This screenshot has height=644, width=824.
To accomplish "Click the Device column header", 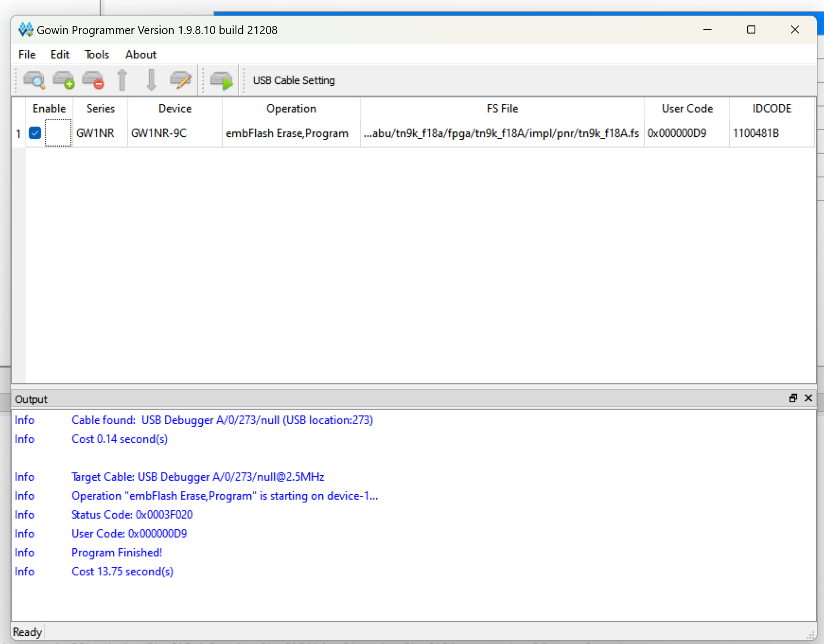I will (175, 109).
